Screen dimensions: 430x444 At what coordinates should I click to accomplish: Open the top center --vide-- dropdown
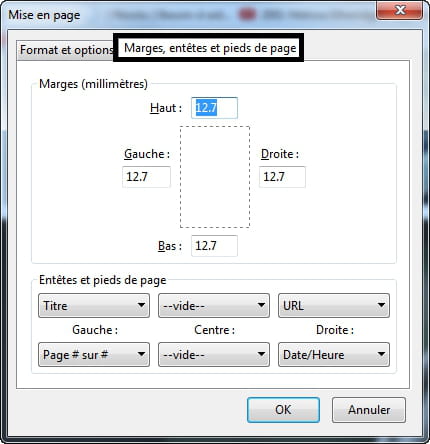point(214,305)
